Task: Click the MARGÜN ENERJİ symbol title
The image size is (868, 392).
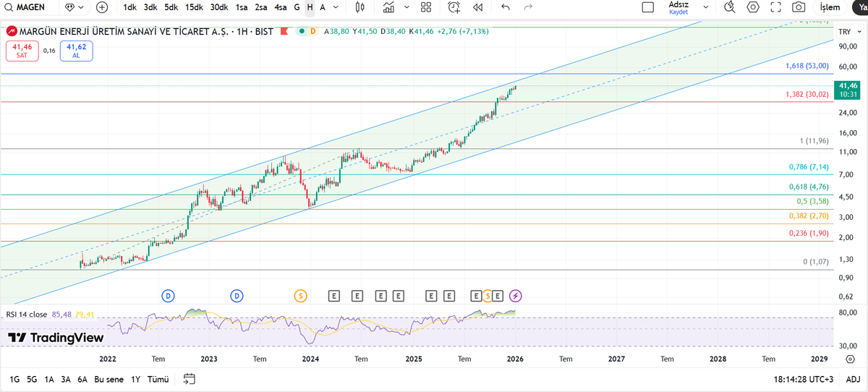Action: coord(148,32)
